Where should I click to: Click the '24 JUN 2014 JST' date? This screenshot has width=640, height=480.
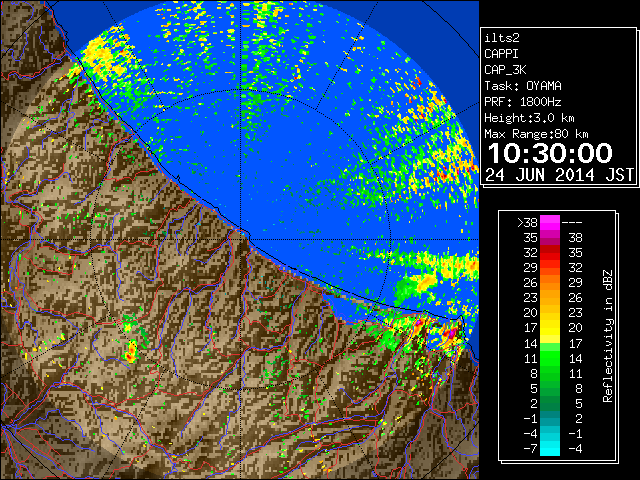tap(559, 175)
